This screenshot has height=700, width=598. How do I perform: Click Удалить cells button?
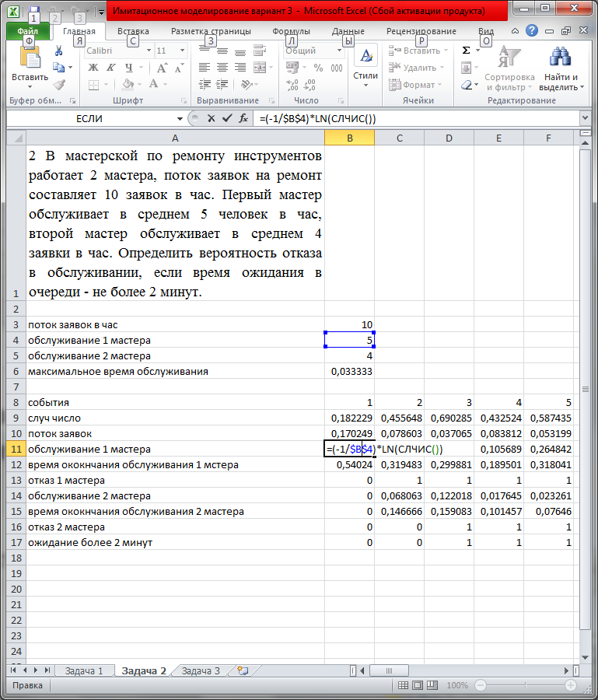(416, 68)
